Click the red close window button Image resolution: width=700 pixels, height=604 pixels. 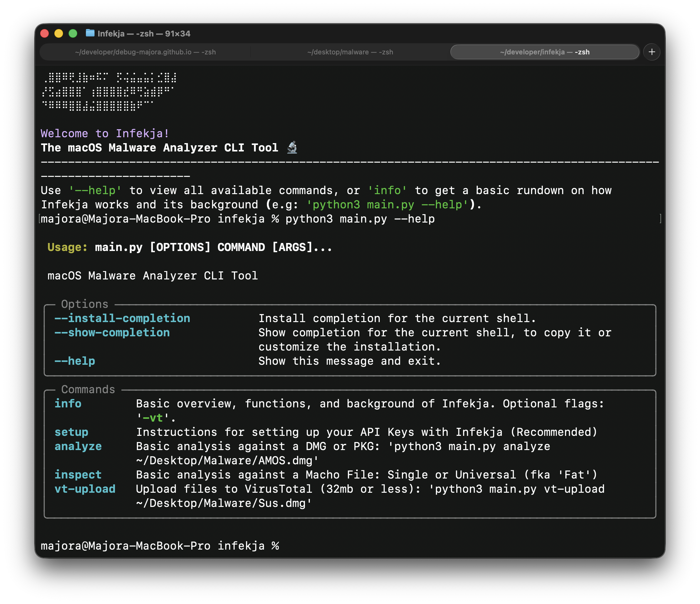(x=44, y=33)
